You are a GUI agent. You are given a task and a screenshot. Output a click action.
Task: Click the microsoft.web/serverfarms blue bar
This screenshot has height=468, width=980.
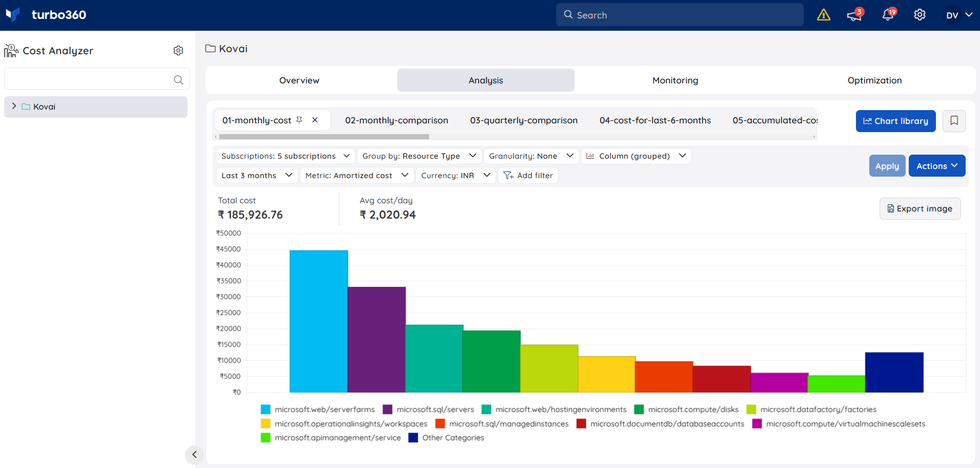319,322
